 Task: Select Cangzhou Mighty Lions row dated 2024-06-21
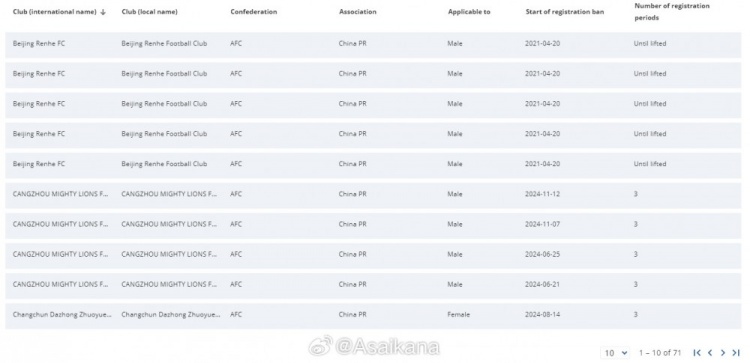(373, 285)
